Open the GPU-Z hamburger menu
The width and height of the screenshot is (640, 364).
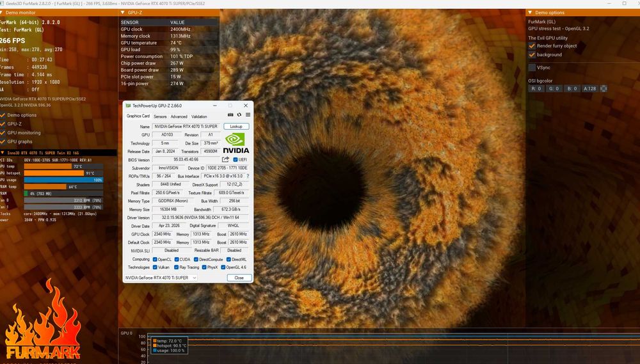[248, 115]
